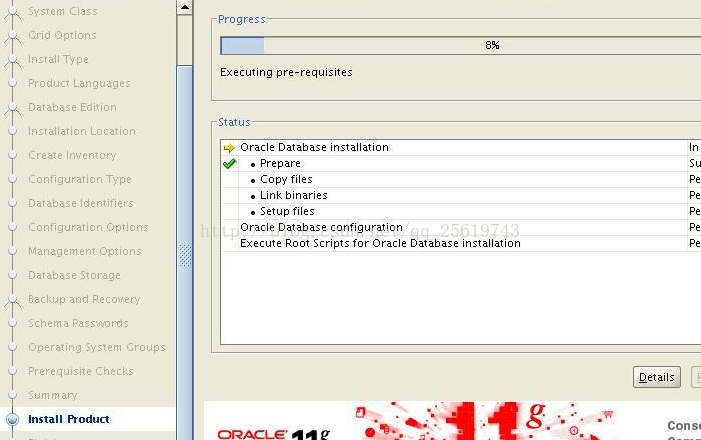Image resolution: width=701 pixels, height=440 pixels.
Task: Select Create Inventory step
Action: tap(72, 155)
